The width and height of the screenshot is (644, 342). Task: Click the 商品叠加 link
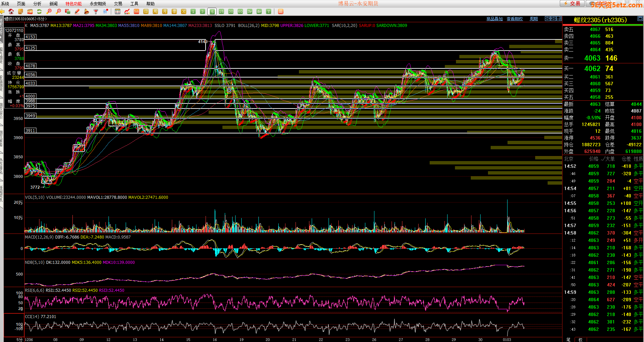[494, 19]
